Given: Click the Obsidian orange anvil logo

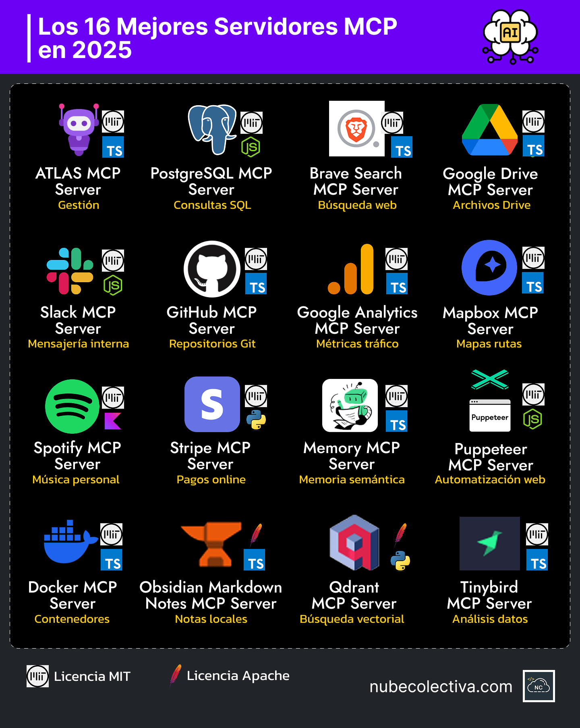Looking at the screenshot, I should [211, 544].
